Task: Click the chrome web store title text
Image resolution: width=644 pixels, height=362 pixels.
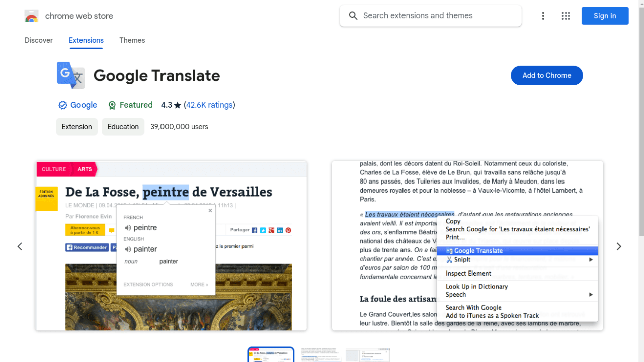Action: (x=79, y=16)
